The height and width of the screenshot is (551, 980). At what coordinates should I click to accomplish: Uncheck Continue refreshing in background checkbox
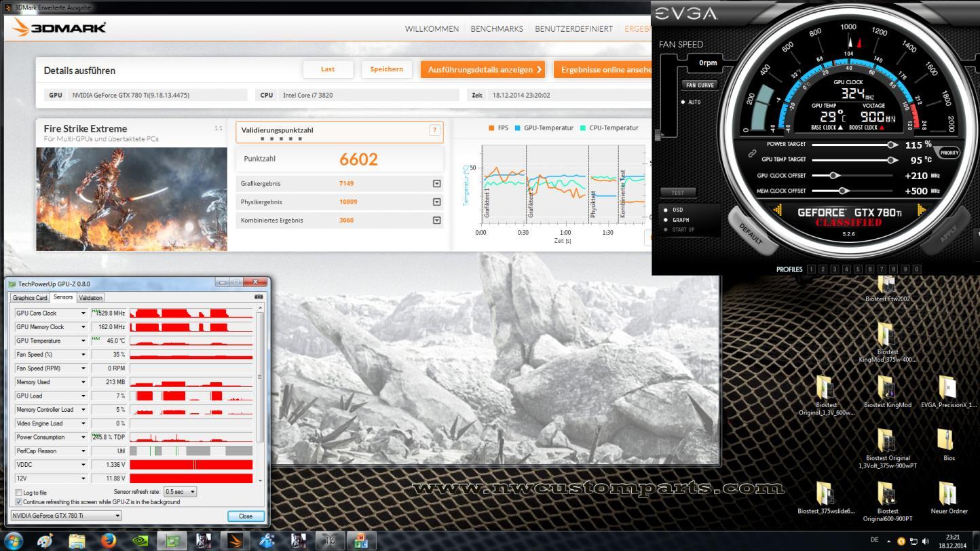coord(18,502)
